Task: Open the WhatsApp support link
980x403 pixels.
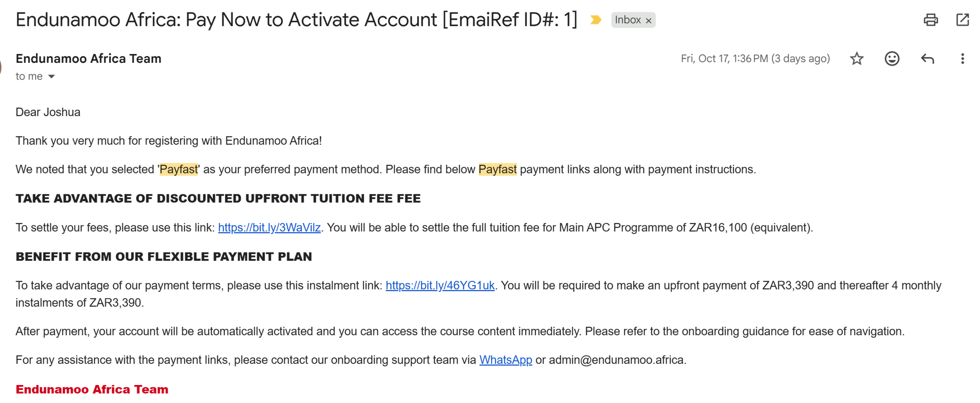Action: pos(505,360)
